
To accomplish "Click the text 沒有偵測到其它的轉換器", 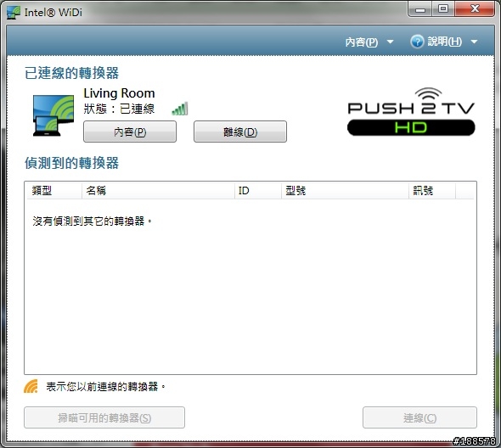I will [x=92, y=221].
